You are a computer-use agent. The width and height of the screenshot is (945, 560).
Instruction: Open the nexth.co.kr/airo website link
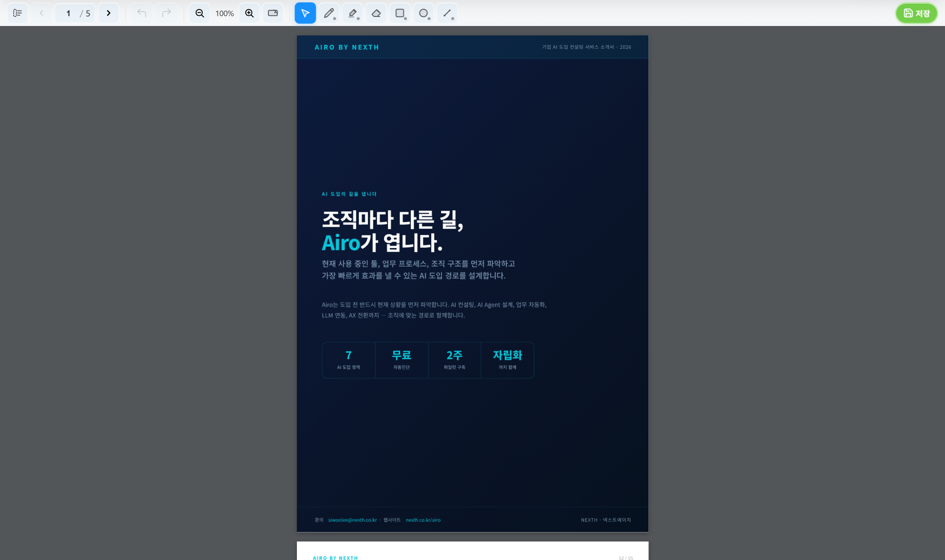click(x=423, y=520)
